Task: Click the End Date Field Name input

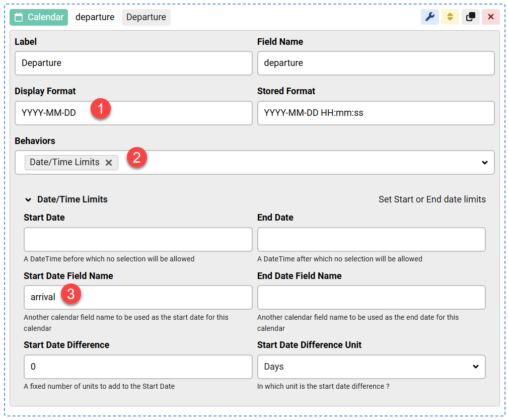Action: [371, 297]
